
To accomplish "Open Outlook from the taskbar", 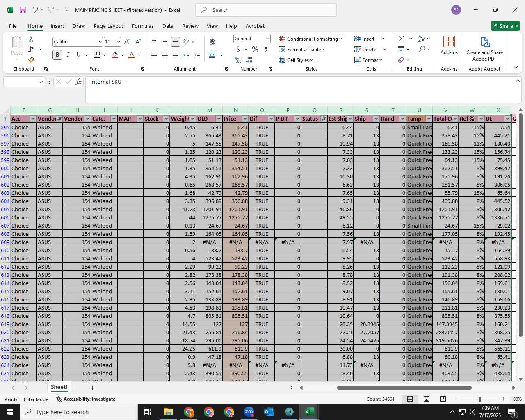I will pos(269,412).
